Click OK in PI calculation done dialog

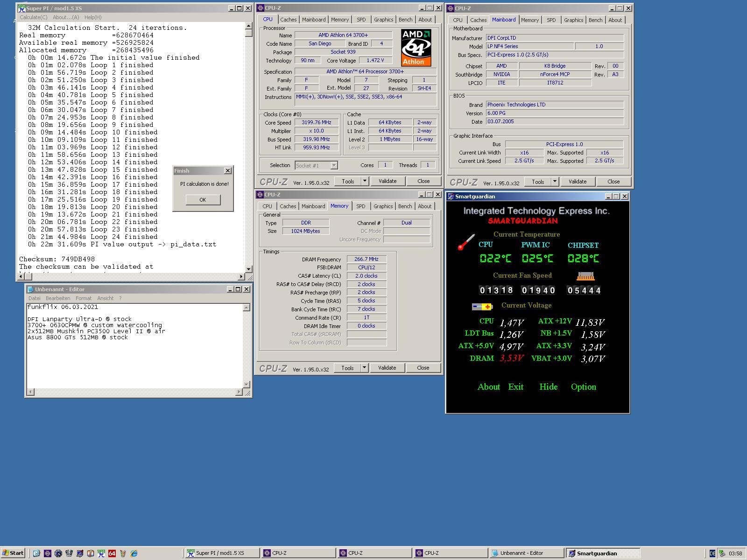[x=203, y=200]
